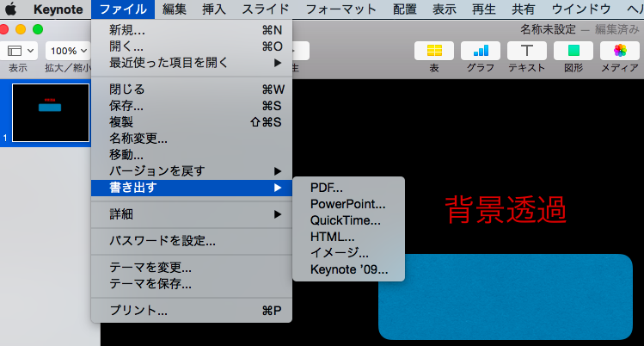Open the Apple menu logo
The image size is (644, 346).
(11, 9)
